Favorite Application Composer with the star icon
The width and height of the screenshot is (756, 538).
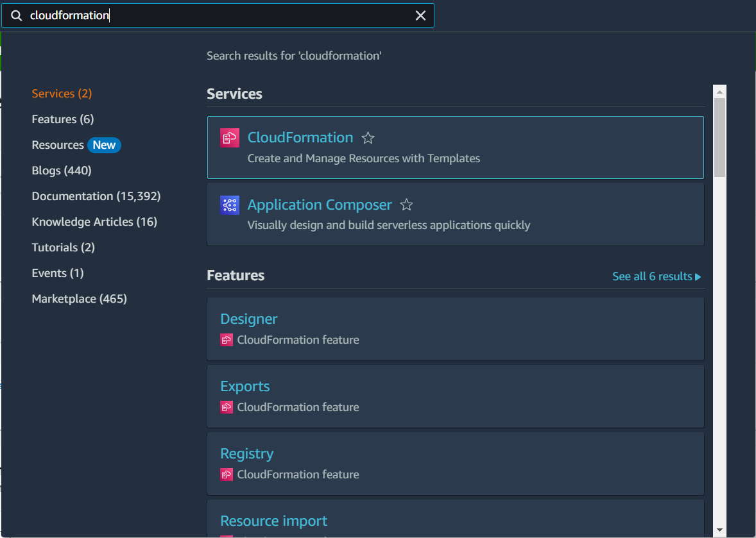click(406, 205)
